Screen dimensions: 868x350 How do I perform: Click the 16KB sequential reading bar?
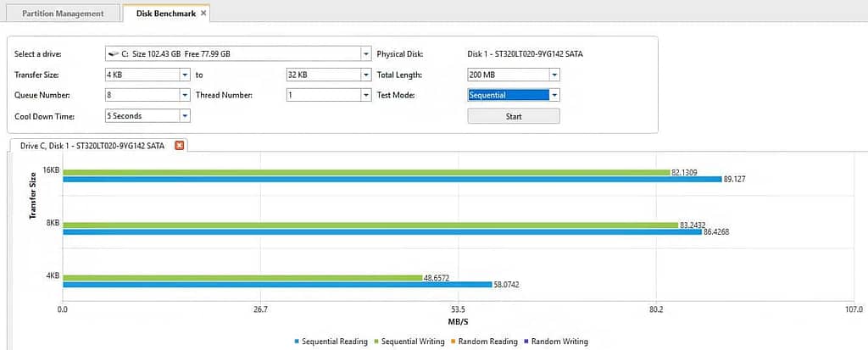coord(392,180)
